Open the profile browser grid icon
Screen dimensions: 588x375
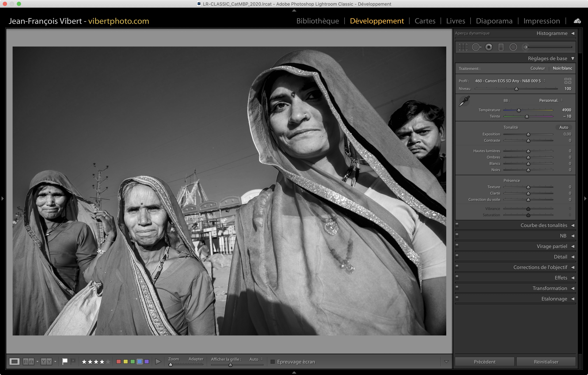tap(568, 81)
